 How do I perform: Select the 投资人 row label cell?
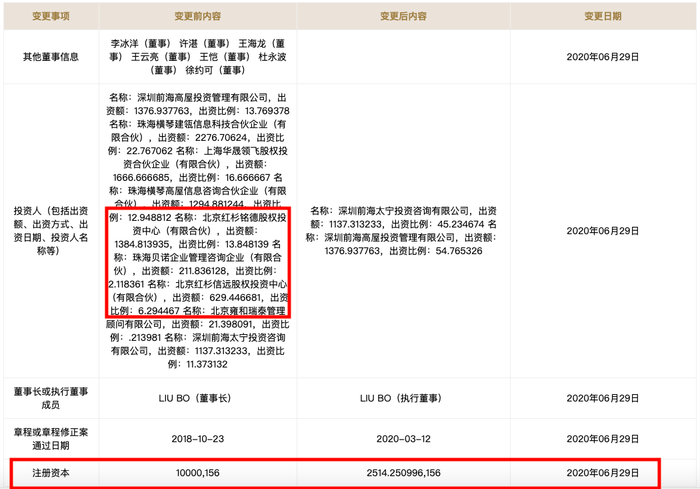point(51,230)
